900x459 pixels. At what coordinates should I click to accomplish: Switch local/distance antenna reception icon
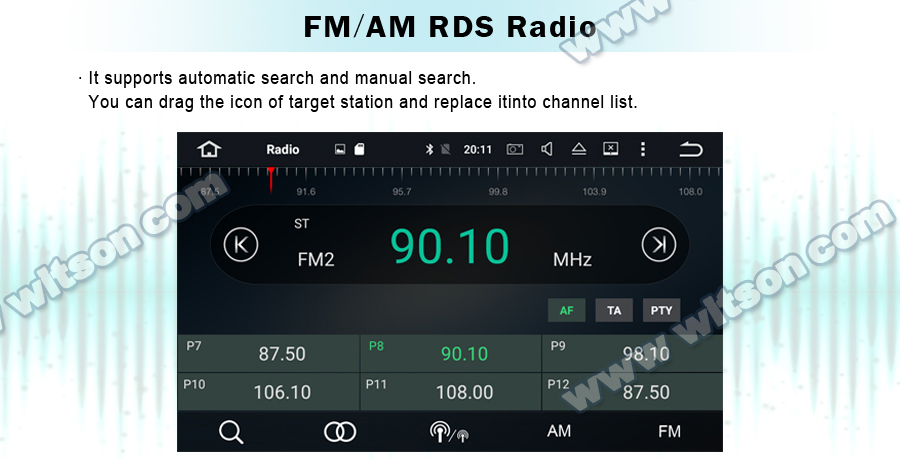pos(449,432)
